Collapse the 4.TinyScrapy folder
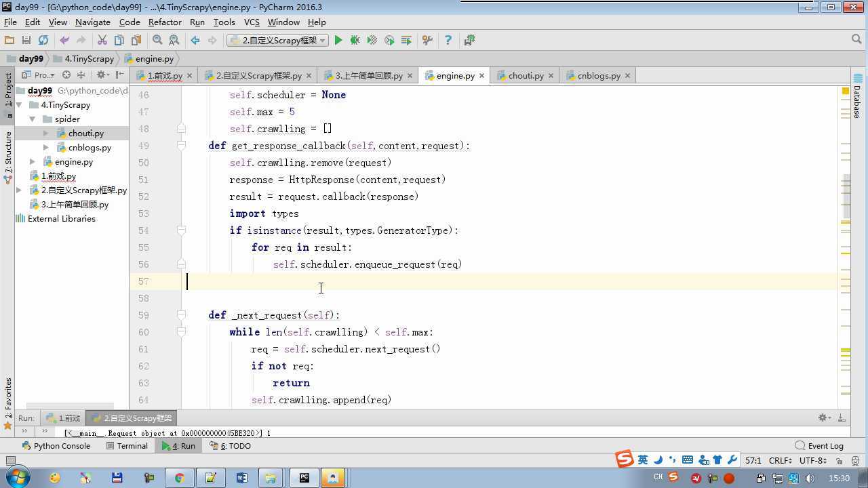 [19, 105]
